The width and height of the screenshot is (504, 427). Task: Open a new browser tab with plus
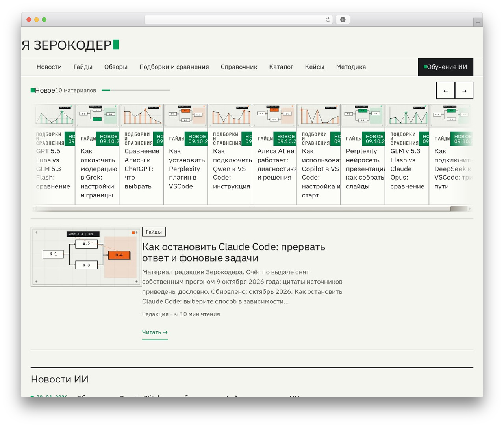478,22
